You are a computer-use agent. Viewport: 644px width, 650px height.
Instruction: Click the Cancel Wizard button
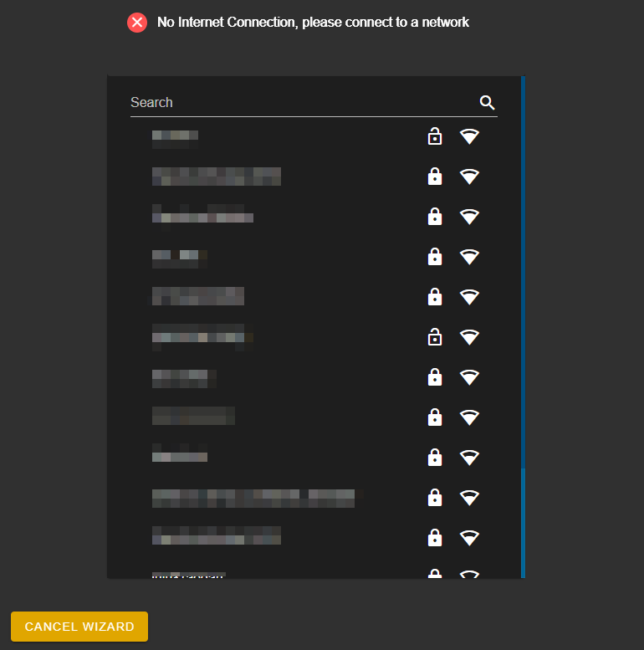click(x=79, y=627)
